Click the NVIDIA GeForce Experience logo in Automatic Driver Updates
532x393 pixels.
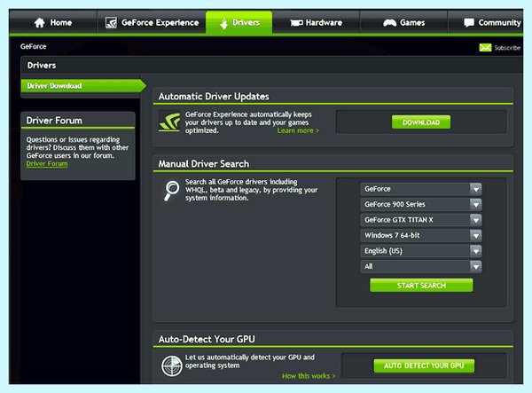click(x=169, y=122)
